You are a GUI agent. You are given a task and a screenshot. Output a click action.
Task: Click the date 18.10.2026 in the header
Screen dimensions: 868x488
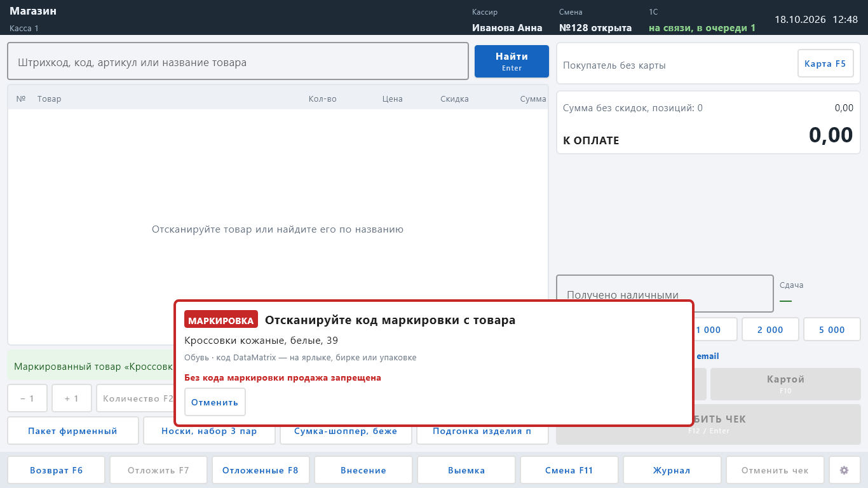(x=800, y=20)
